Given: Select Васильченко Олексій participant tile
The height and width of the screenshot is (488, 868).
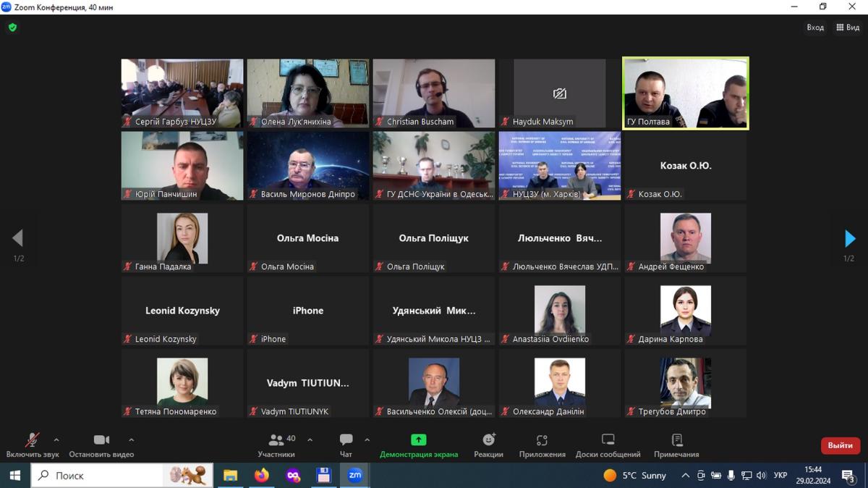Looking at the screenshot, I should pyautogui.click(x=434, y=383).
